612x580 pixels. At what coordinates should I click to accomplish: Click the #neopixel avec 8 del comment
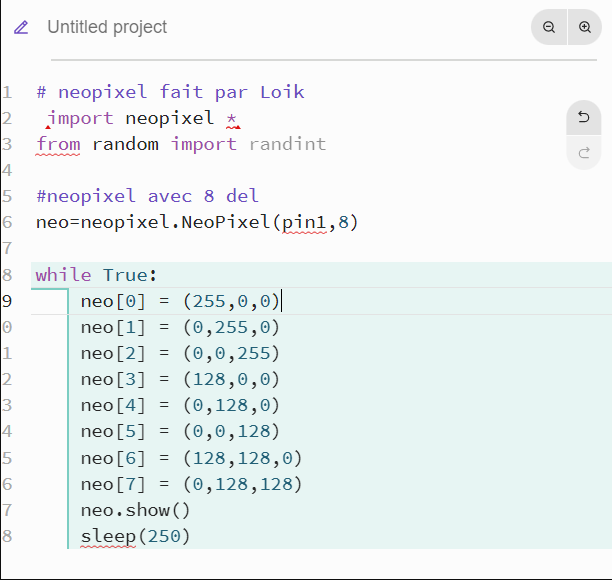tap(147, 196)
